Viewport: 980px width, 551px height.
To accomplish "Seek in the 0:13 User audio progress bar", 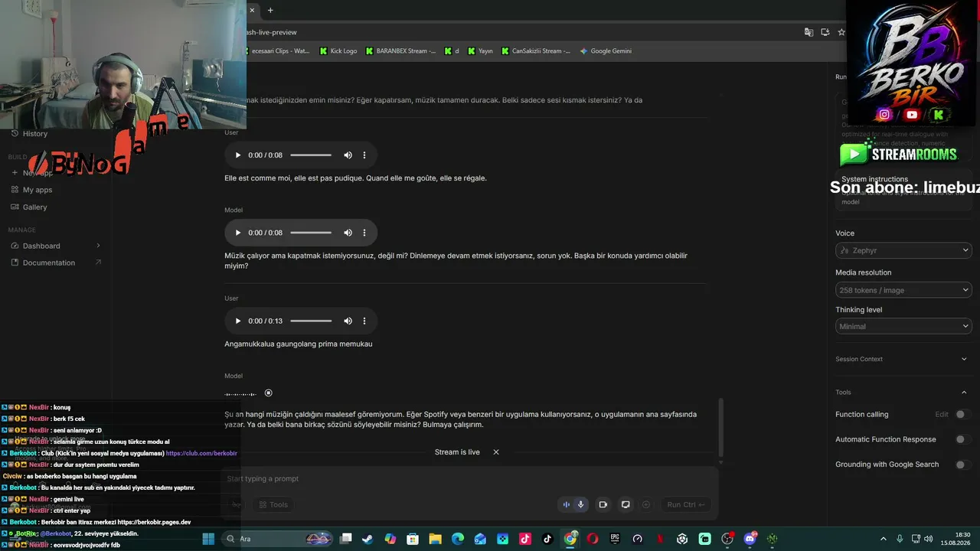I will click(311, 321).
